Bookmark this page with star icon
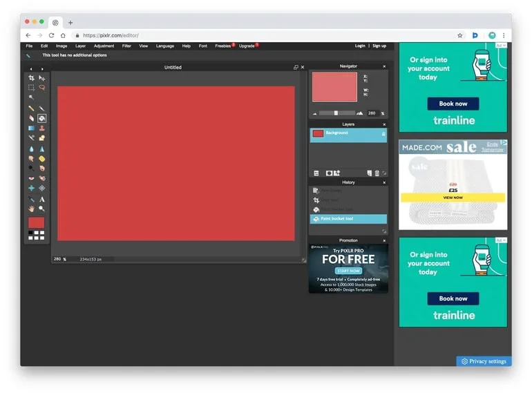This screenshot has height=393, width=532. click(x=460, y=35)
